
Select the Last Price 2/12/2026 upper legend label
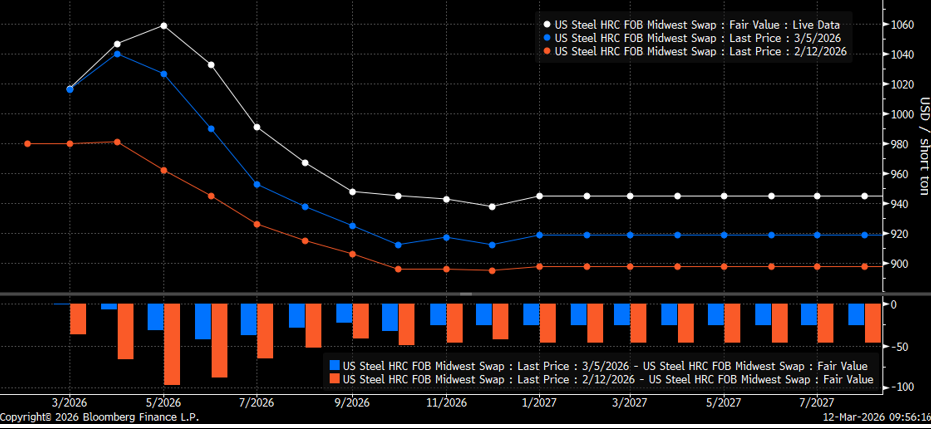701,50
